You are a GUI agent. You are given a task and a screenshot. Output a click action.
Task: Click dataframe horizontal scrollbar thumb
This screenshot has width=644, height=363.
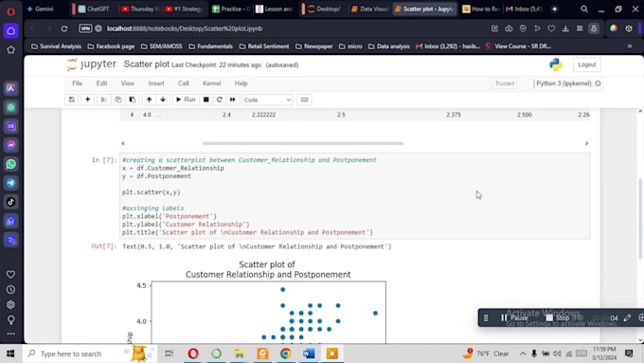point(303,143)
